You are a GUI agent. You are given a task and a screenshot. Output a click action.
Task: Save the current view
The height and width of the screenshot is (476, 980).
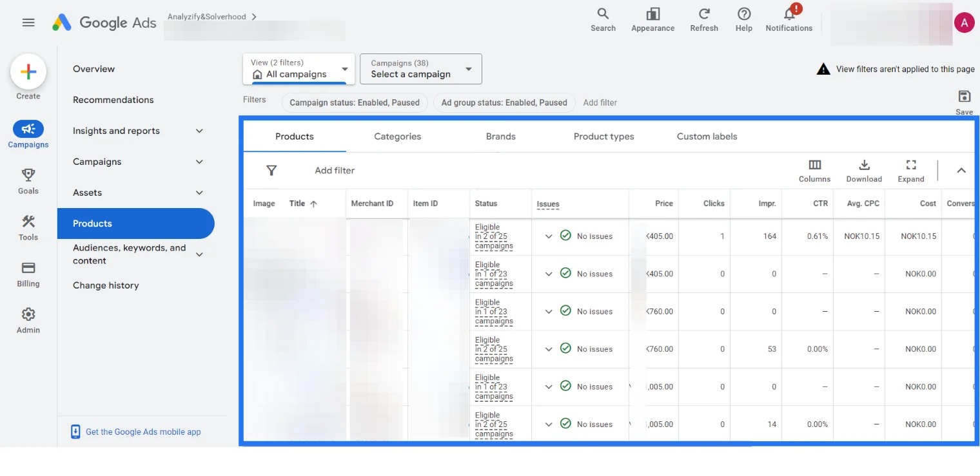pyautogui.click(x=965, y=102)
